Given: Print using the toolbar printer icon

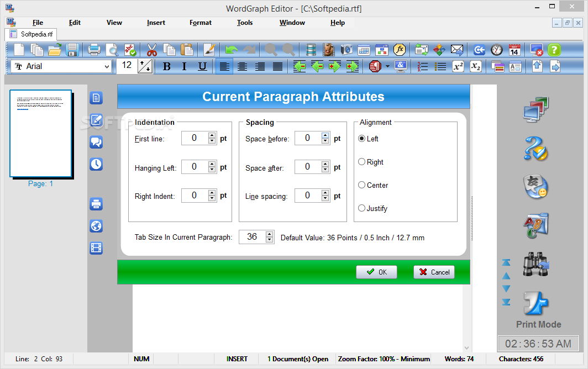Looking at the screenshot, I should [94, 50].
